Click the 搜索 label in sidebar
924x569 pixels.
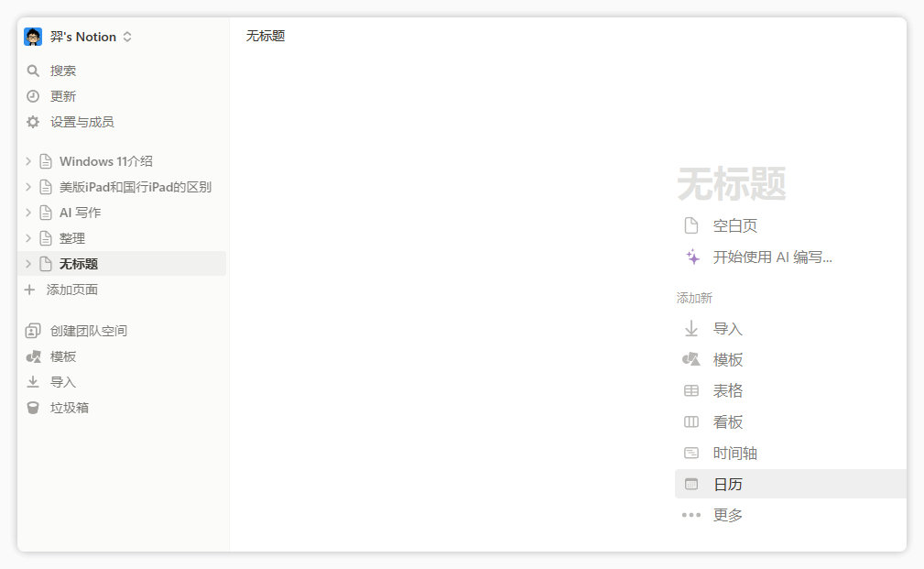coord(63,71)
